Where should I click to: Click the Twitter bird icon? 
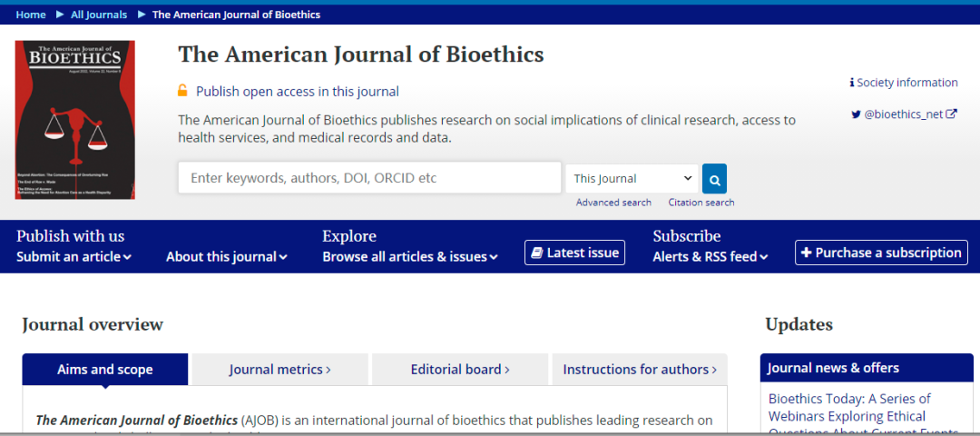pyautogui.click(x=856, y=114)
